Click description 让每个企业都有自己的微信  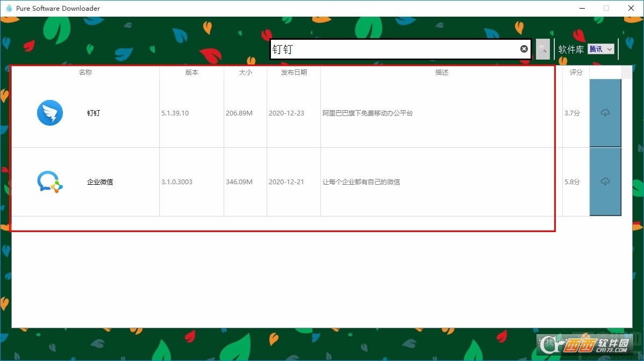pyautogui.click(x=361, y=182)
